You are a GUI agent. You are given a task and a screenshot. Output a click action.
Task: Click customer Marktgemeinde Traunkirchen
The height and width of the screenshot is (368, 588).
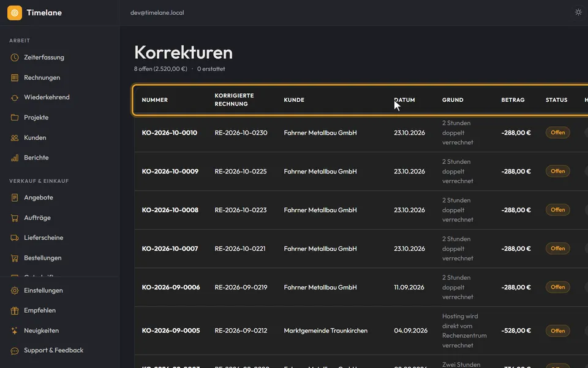(x=325, y=331)
